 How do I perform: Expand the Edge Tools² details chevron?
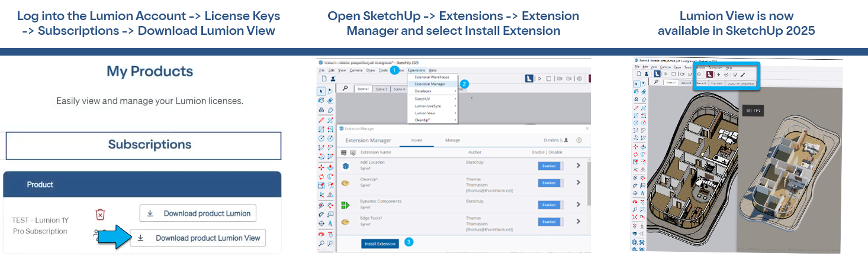click(x=578, y=222)
